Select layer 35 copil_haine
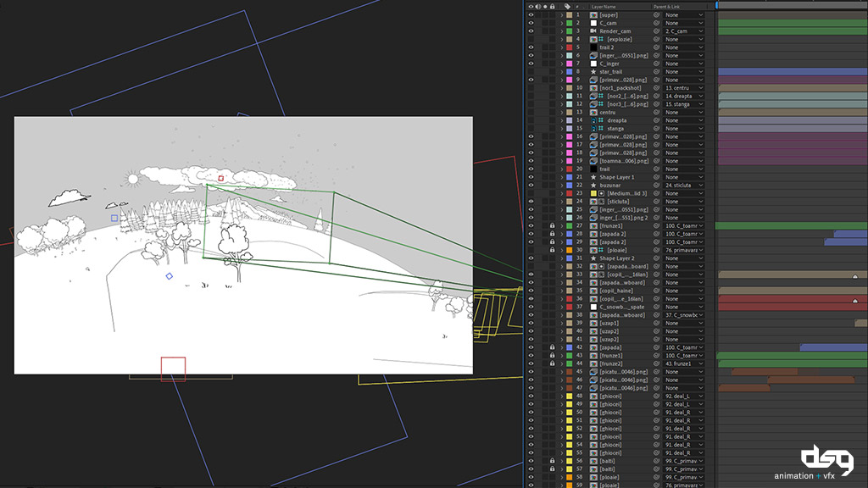Viewport: 868px width, 488px height. click(616, 291)
